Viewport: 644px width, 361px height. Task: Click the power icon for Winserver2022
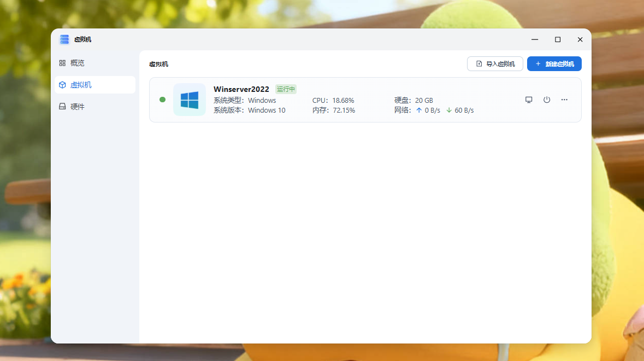547,100
